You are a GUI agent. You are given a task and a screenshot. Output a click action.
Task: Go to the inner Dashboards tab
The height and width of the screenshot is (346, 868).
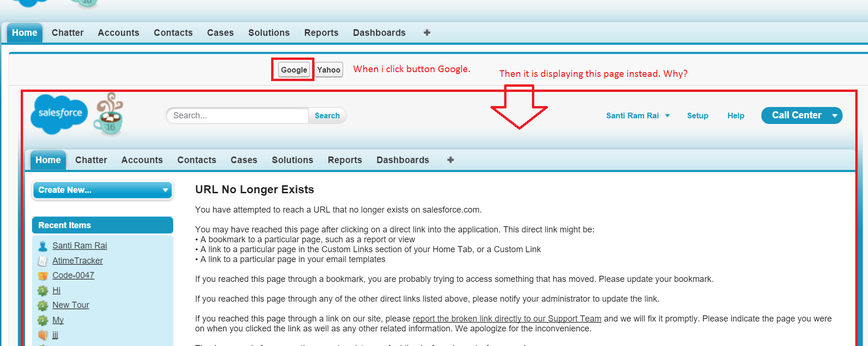pyautogui.click(x=403, y=160)
